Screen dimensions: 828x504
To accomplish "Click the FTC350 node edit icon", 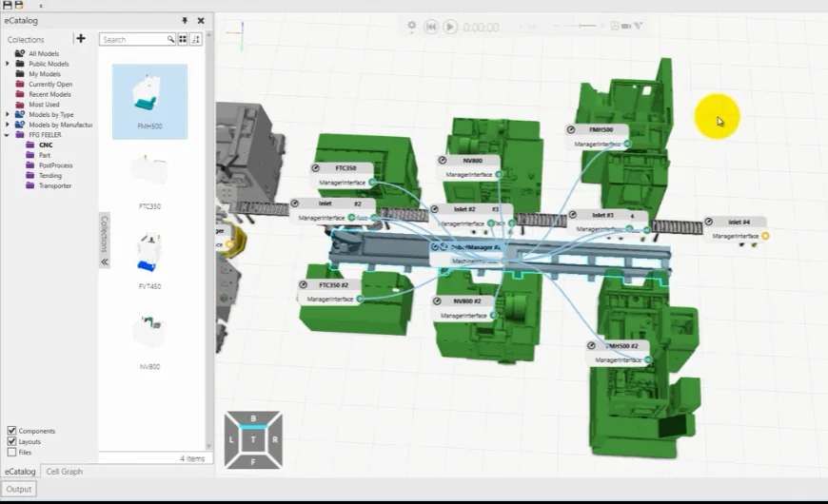I will 316,168.
